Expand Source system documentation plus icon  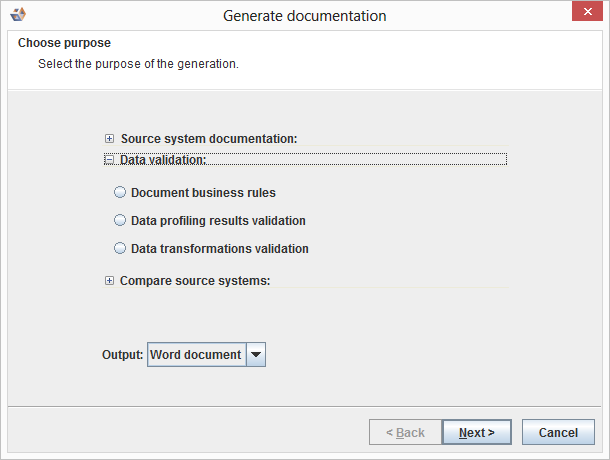point(110,139)
